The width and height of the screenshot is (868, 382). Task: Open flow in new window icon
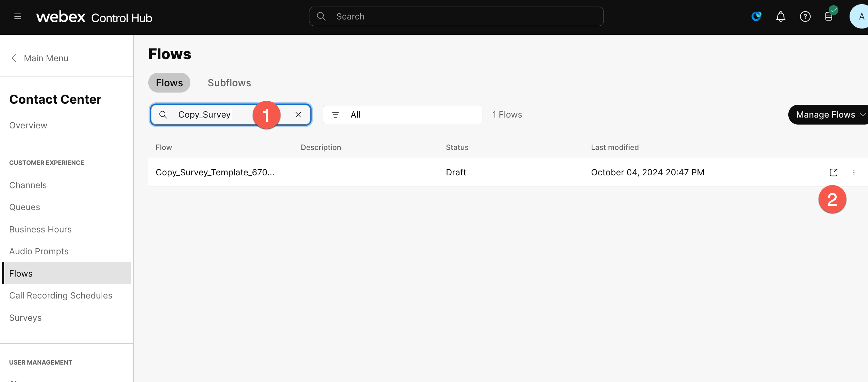point(834,172)
